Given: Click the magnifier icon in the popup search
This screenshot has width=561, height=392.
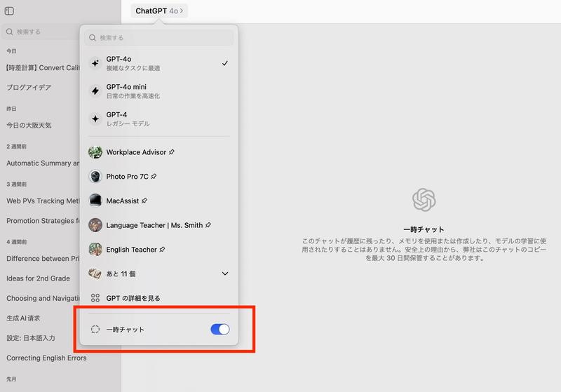Looking at the screenshot, I should [93, 38].
